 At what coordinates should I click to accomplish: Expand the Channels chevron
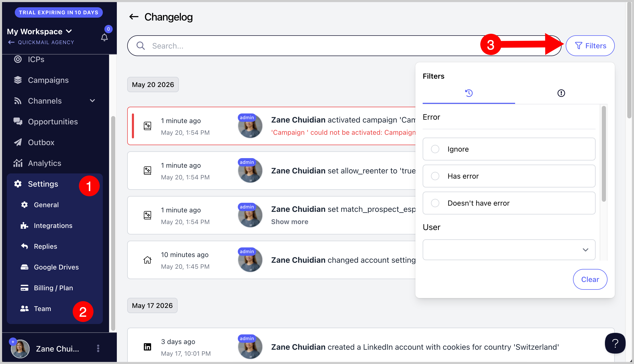(x=92, y=100)
